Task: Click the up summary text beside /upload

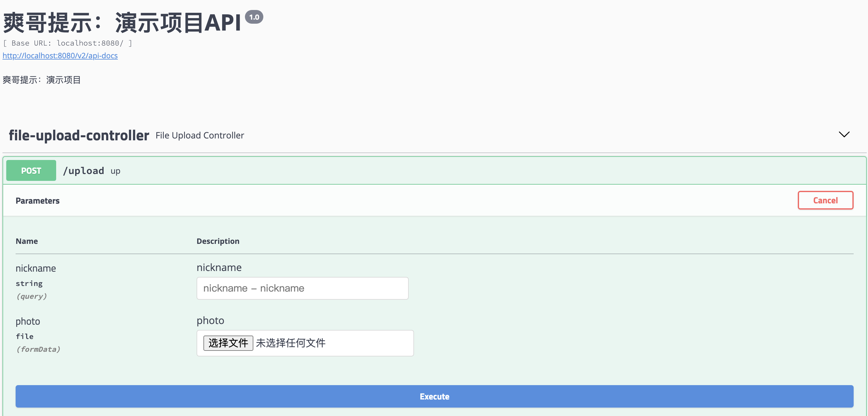Action: [115, 171]
